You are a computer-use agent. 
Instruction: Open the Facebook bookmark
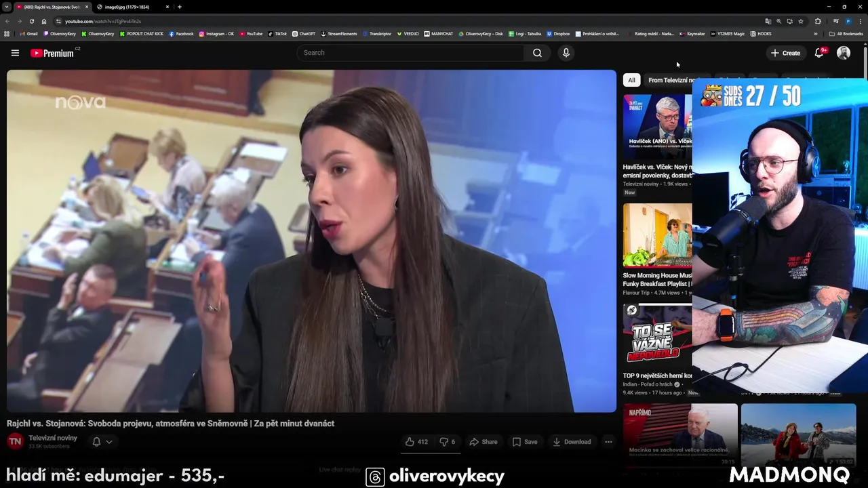[x=182, y=33]
